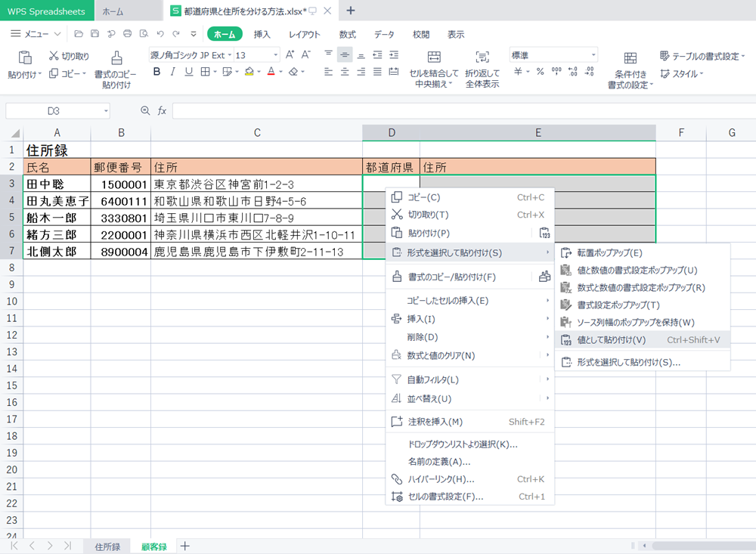Image resolution: width=756 pixels, height=554 pixels.
Task: Click the zoom icon beside the formula bar
Action: click(x=145, y=110)
